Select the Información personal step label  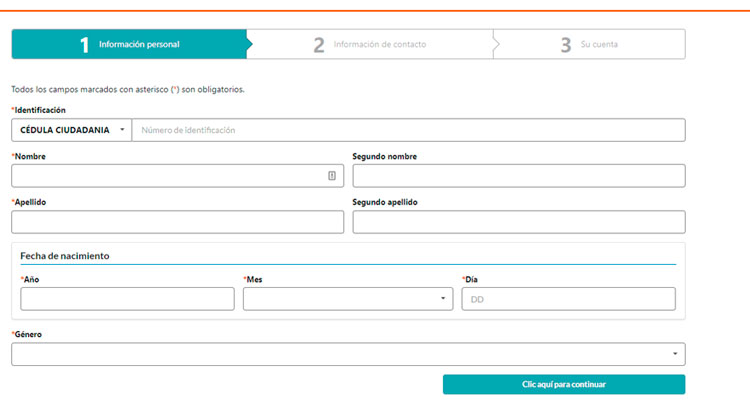139,44
